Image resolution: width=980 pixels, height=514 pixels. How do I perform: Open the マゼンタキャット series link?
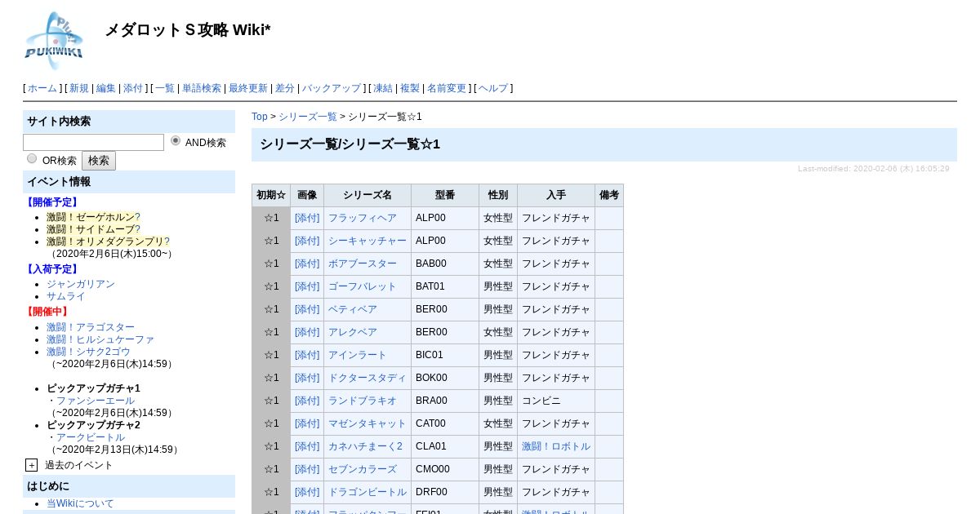(367, 423)
